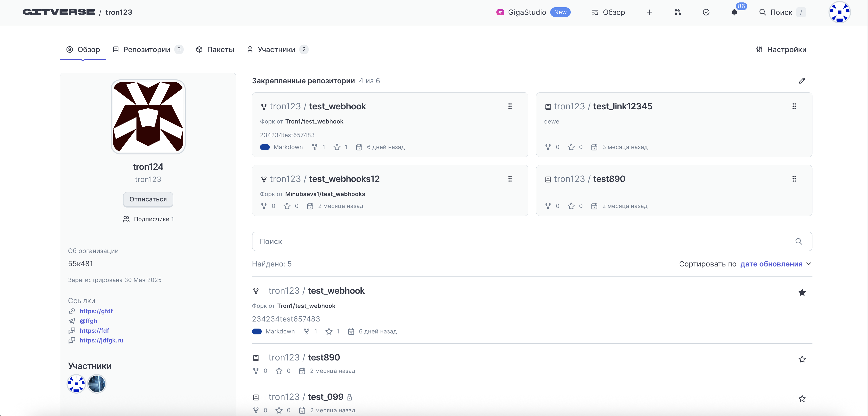Click drag handle on test890 pinned card

pos(794,179)
